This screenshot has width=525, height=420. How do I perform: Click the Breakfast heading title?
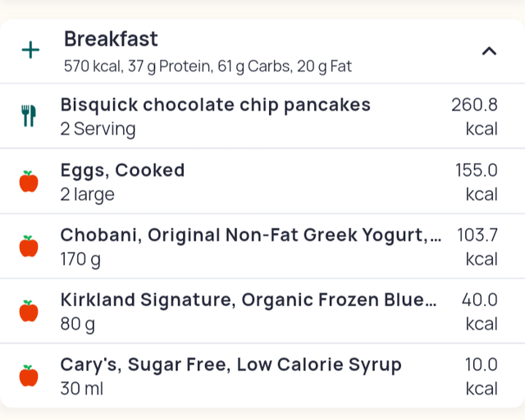(111, 39)
